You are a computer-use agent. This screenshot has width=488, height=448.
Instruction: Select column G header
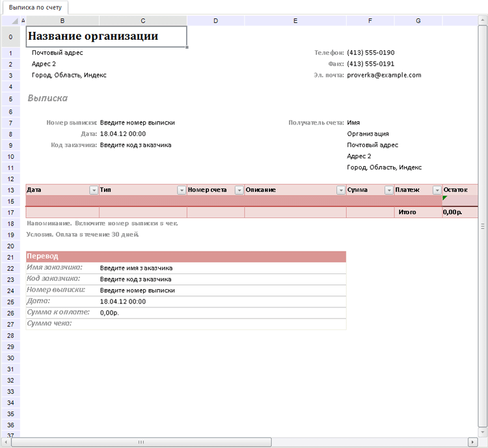418,21
